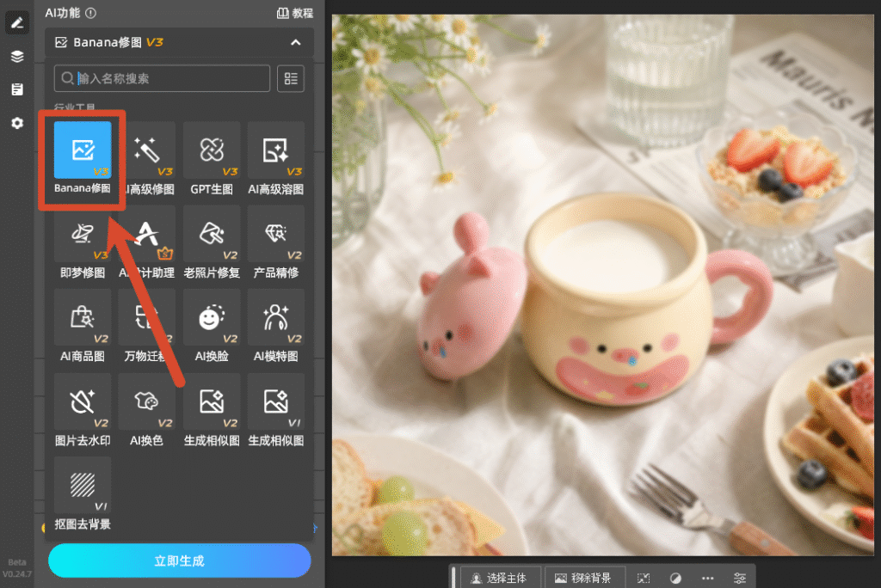Viewport: 881px width, 588px height.
Task: Open the document notes sidebar icon
Action: tap(17, 89)
